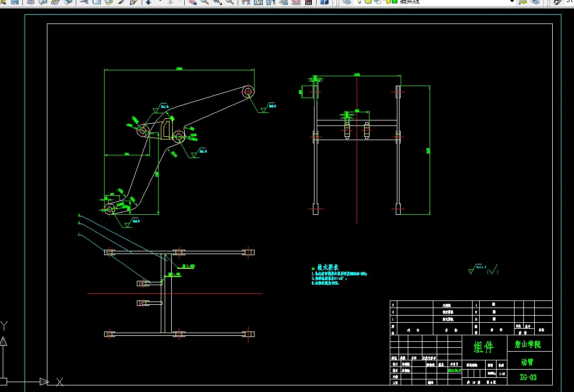Toggle the layer lock padlock icon
The width and height of the screenshot is (574, 392).
tap(388, 2)
